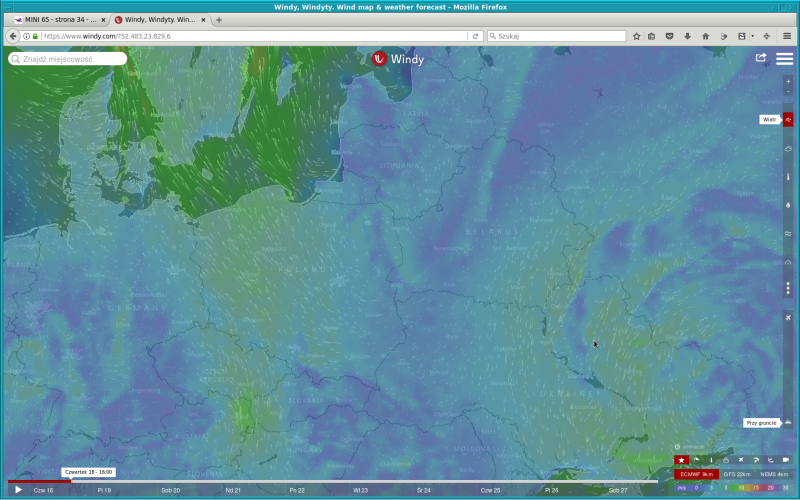Select the NEMS 4km forecast model
This screenshot has height=500, width=800.
775,474
